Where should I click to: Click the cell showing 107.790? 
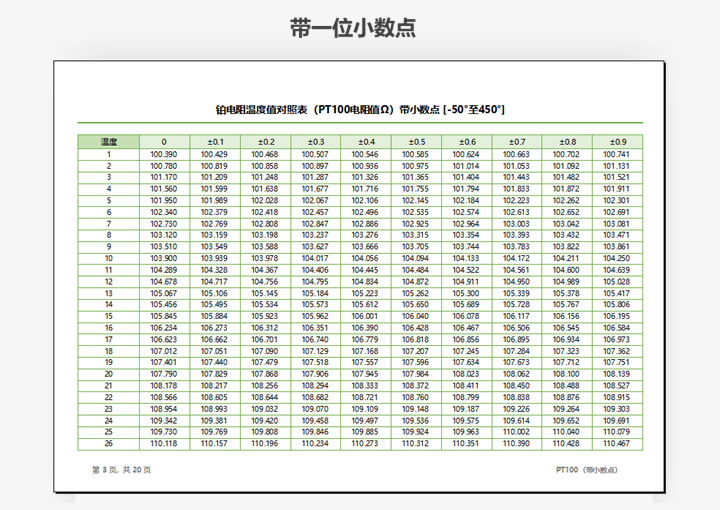coord(164,374)
